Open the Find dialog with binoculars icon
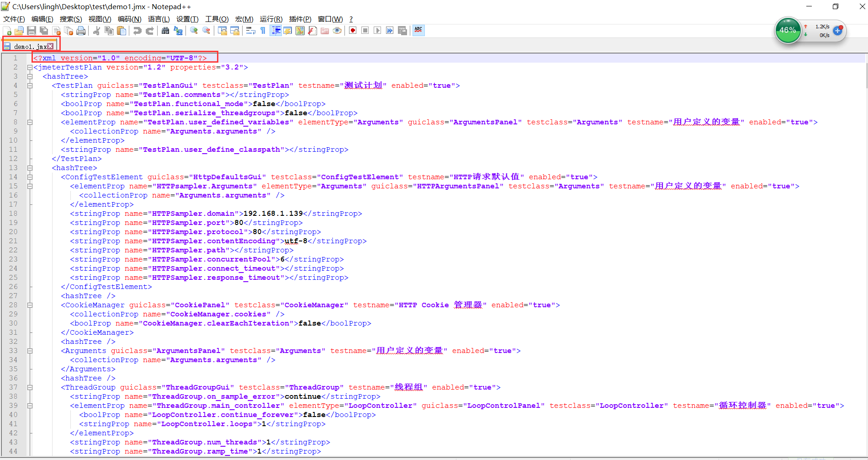 pos(165,31)
